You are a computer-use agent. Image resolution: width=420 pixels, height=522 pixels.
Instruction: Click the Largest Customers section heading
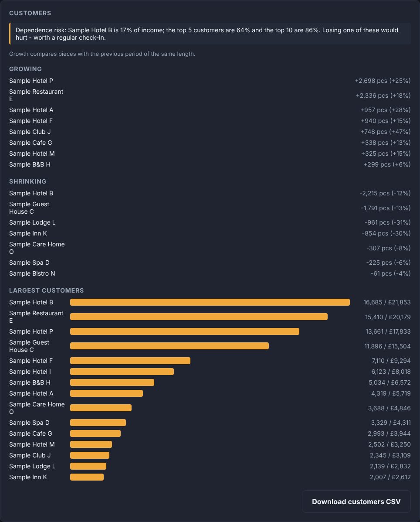pos(47,290)
